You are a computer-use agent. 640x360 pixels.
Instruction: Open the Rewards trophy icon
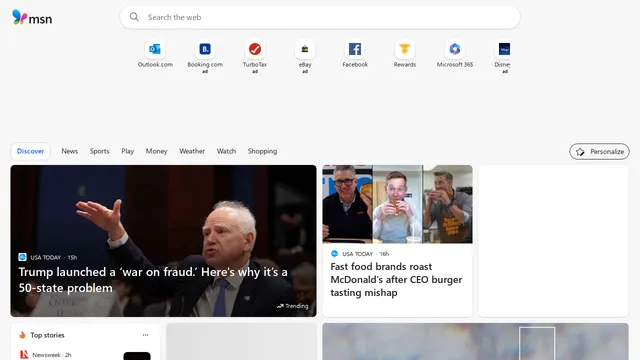coord(404,49)
